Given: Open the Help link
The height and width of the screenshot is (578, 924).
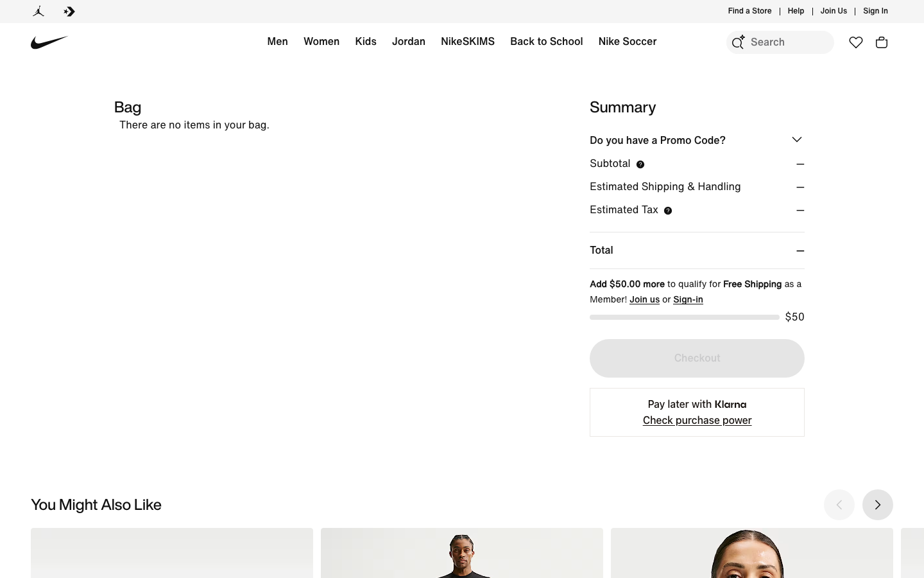Looking at the screenshot, I should pos(796,11).
